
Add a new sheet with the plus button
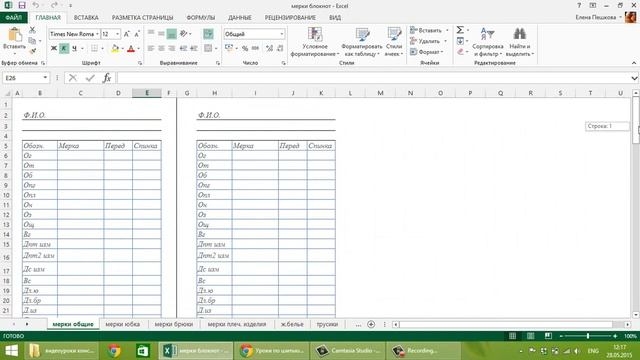pos(371,324)
